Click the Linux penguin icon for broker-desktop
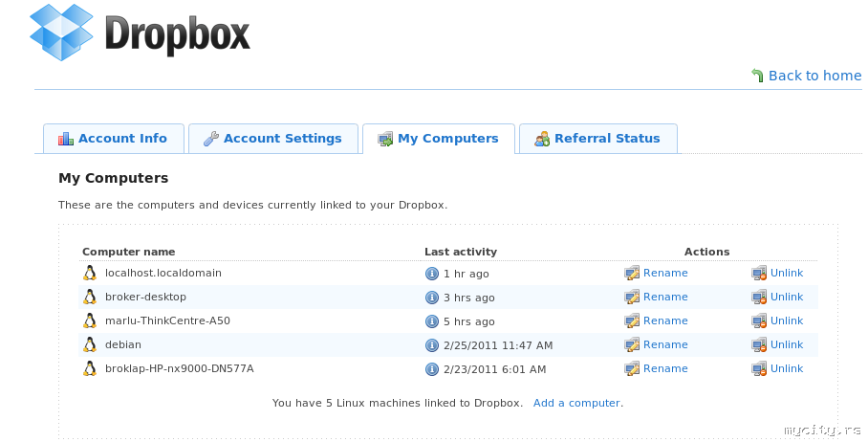 coord(90,297)
